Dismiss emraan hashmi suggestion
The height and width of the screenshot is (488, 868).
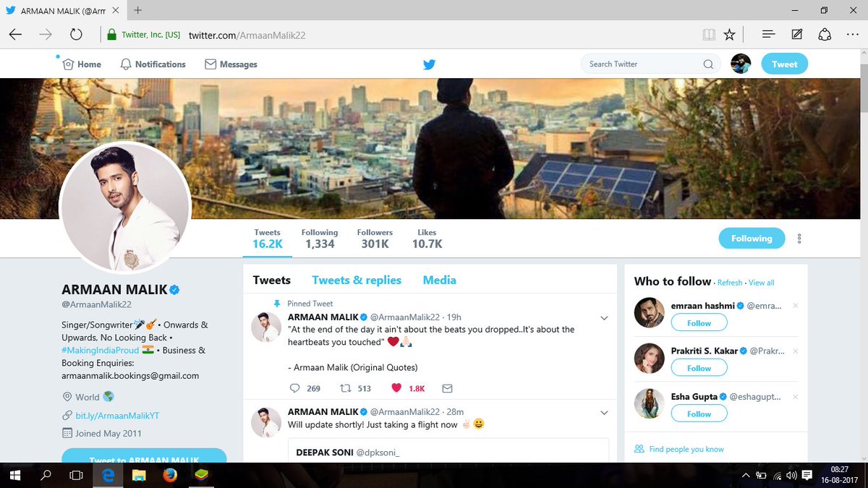point(796,306)
